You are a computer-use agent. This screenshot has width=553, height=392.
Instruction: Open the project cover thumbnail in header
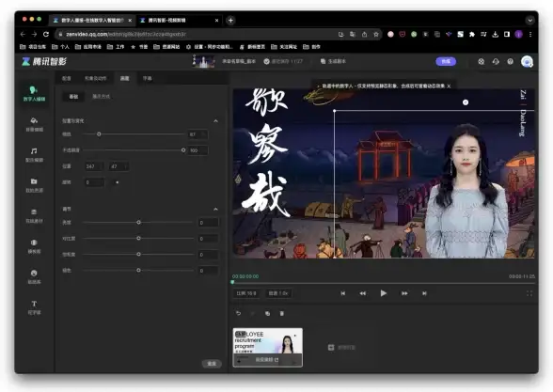point(203,61)
